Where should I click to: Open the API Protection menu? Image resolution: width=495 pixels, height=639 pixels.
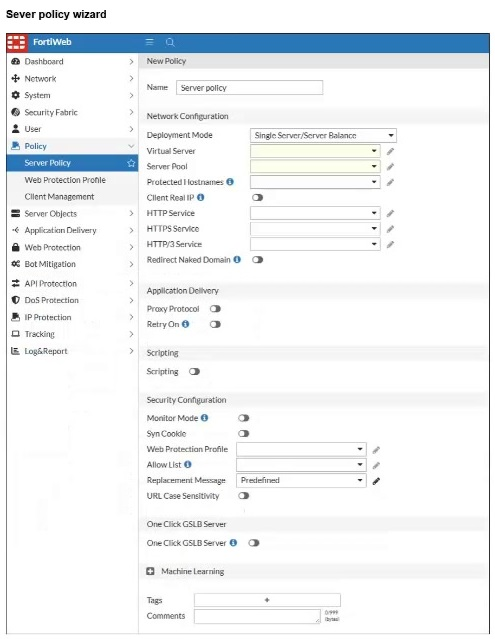coord(73,283)
